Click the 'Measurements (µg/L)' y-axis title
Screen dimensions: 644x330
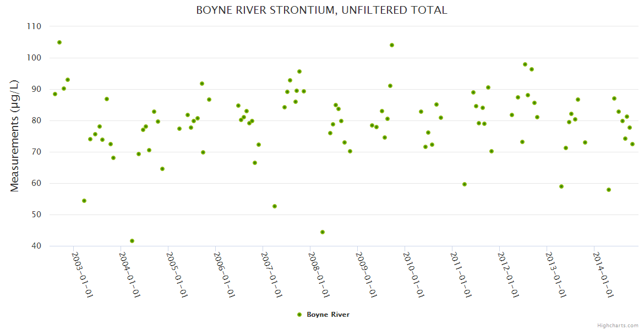[x=15, y=136]
